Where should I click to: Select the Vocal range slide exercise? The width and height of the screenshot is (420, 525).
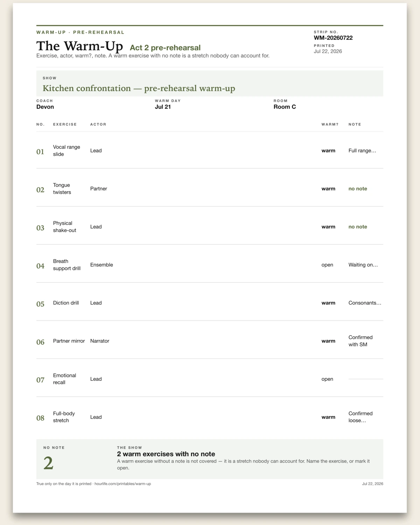[66, 150]
